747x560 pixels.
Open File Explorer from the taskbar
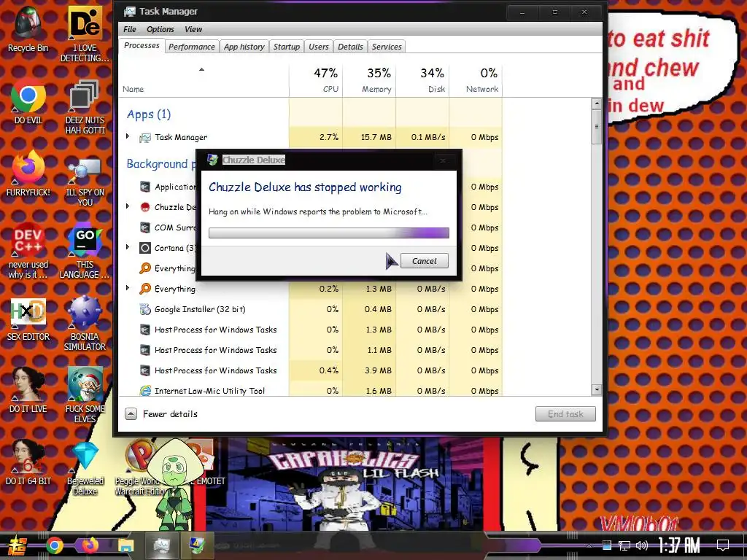pyautogui.click(x=125, y=545)
